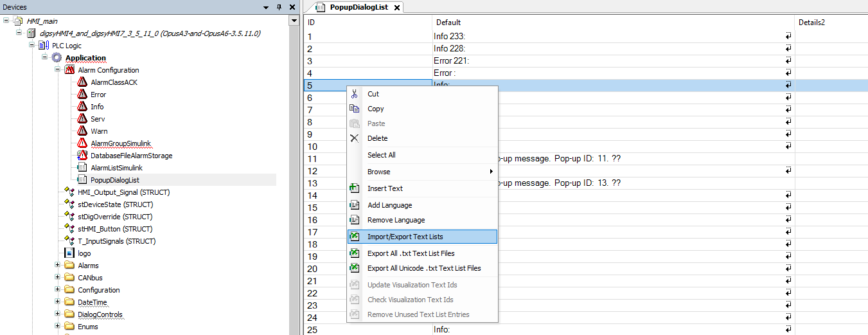Click the stDigOverride struct icon

coord(69,217)
